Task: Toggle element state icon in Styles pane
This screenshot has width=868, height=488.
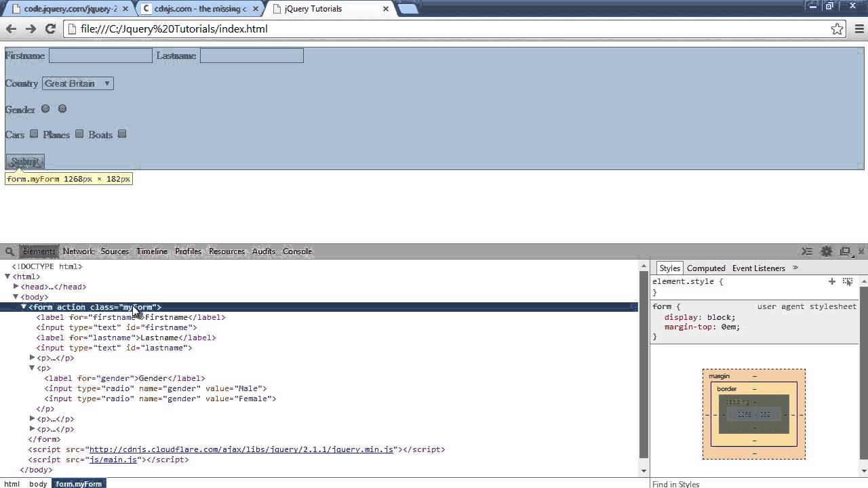Action: (x=848, y=281)
